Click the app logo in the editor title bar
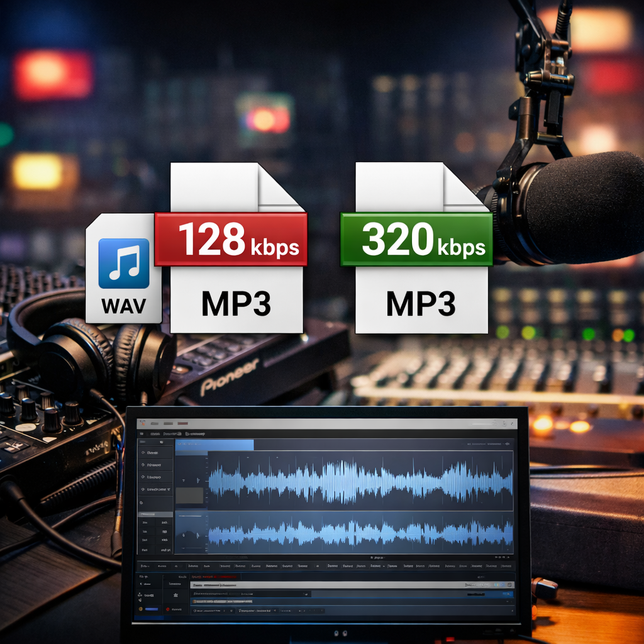The image size is (644, 644). (142, 423)
